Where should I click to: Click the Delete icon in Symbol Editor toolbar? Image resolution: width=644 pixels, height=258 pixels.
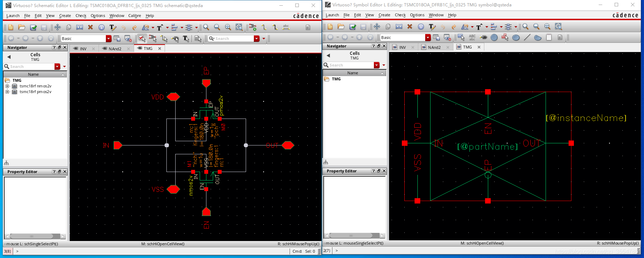(x=410, y=27)
